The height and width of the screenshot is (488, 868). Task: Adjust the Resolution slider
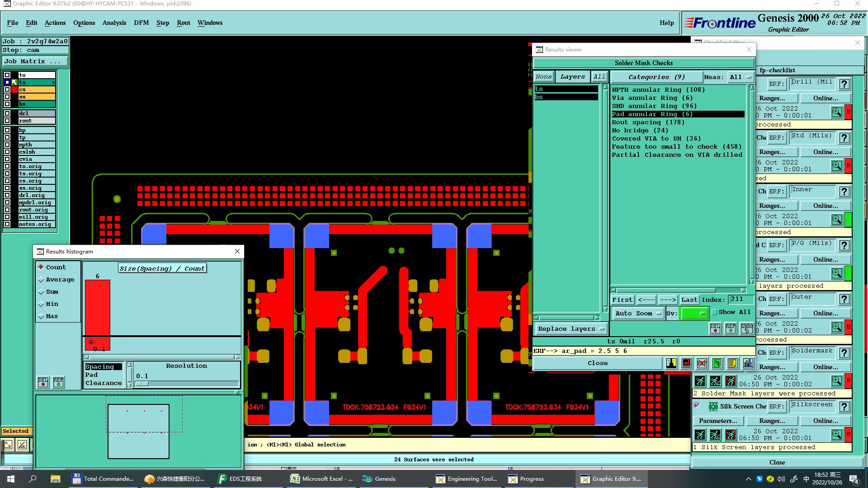pyautogui.click(x=142, y=384)
